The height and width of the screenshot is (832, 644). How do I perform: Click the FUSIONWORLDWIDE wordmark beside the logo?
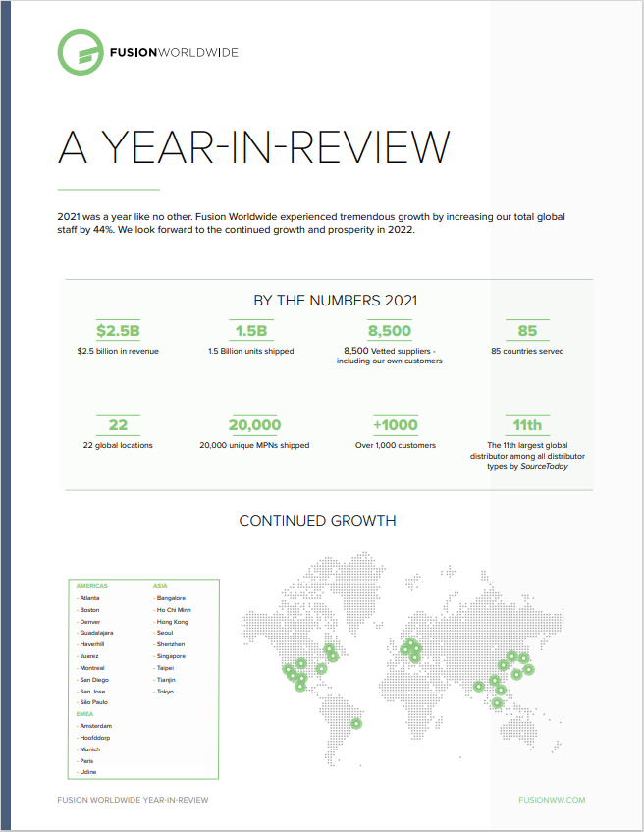(x=174, y=52)
